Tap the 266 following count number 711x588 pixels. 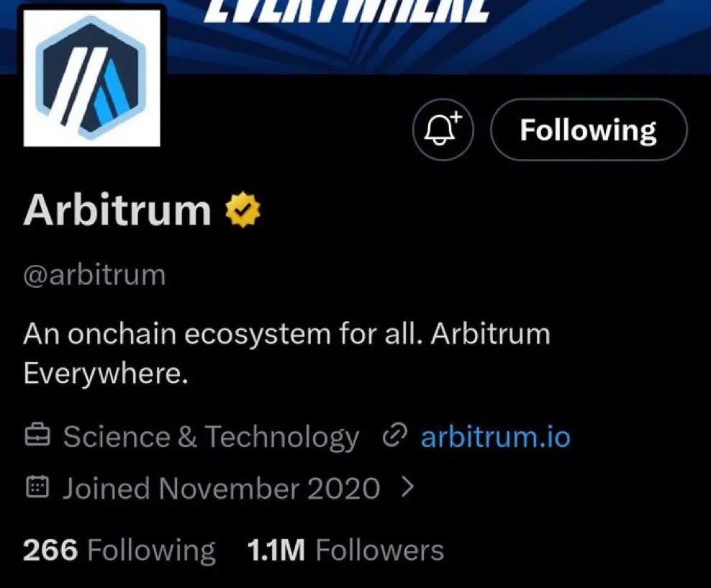pos(50,551)
